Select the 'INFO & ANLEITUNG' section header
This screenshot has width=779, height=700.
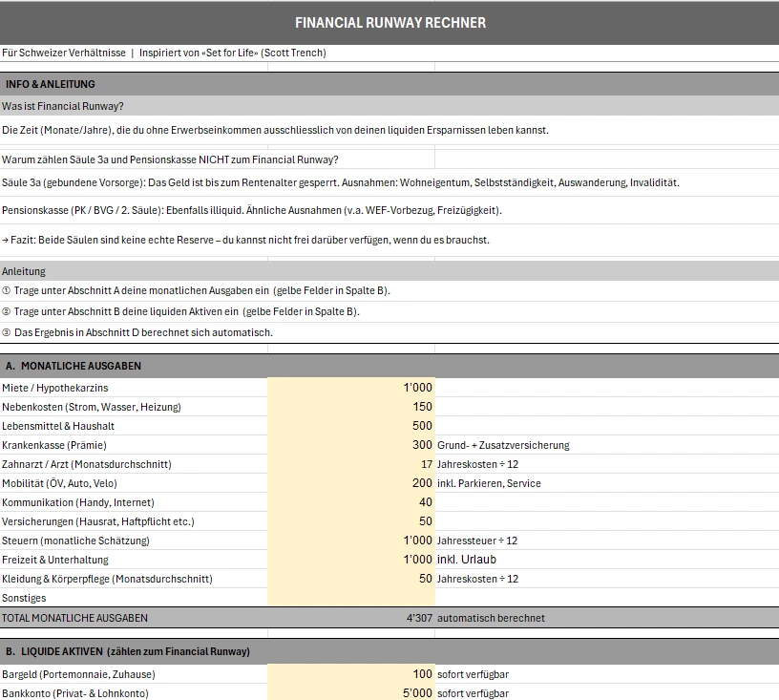[x=389, y=84]
